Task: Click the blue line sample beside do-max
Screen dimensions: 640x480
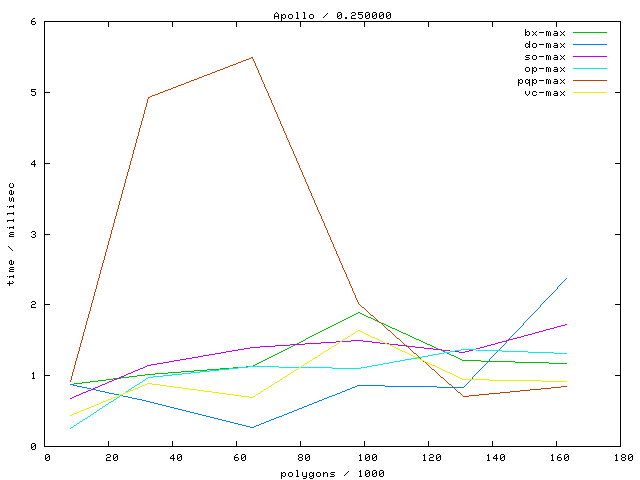Action: click(590, 45)
